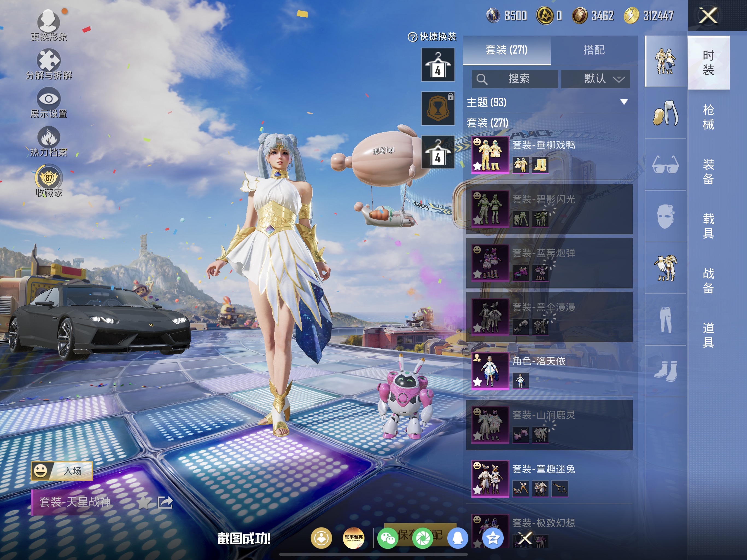Screen dimensions: 747x560
Task: Open the 载具 category tab
Action: click(708, 226)
